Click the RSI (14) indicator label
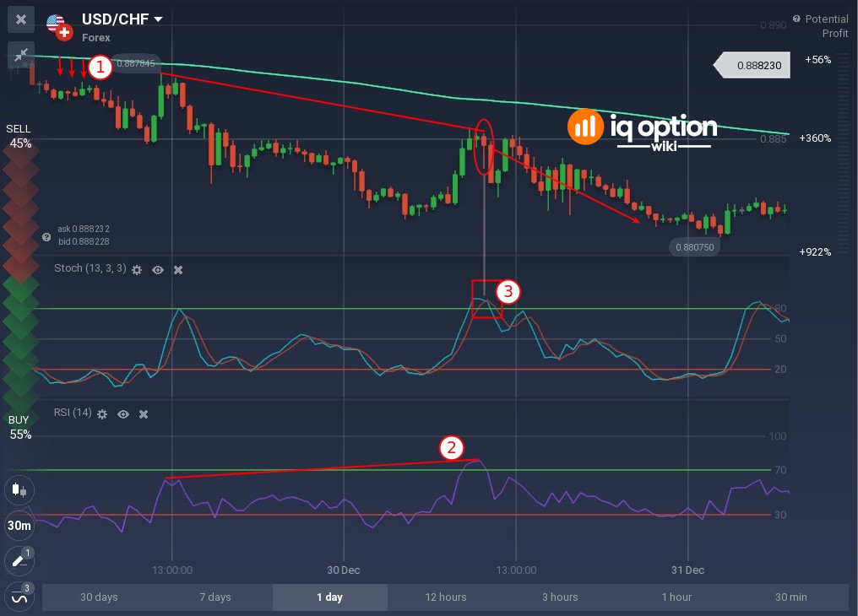 (x=73, y=413)
